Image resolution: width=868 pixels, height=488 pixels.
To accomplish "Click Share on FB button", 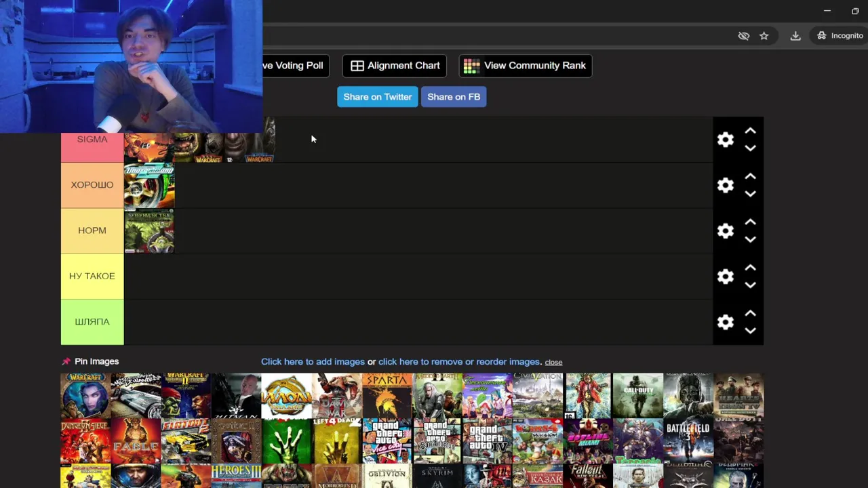I will tap(454, 97).
